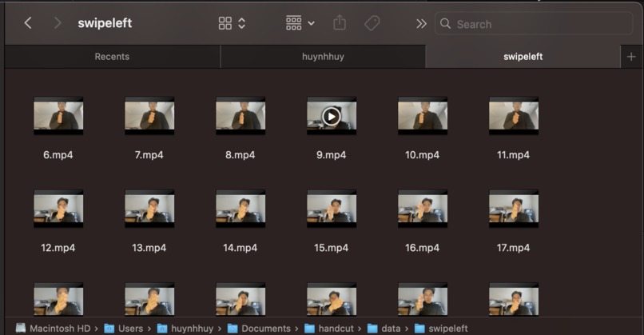Open the group-by grid menu
Image resolution: width=644 pixels, height=335 pixels.
click(300, 23)
